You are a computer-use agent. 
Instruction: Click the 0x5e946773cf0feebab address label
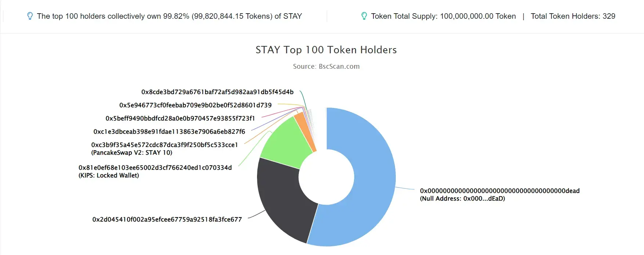click(195, 105)
